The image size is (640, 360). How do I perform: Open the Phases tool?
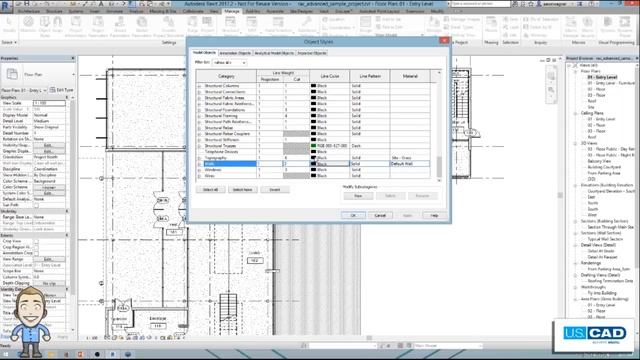(491, 24)
